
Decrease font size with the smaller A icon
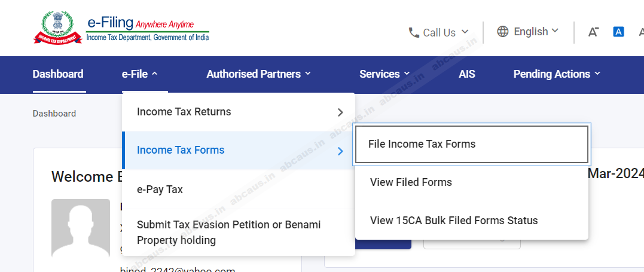tap(593, 32)
